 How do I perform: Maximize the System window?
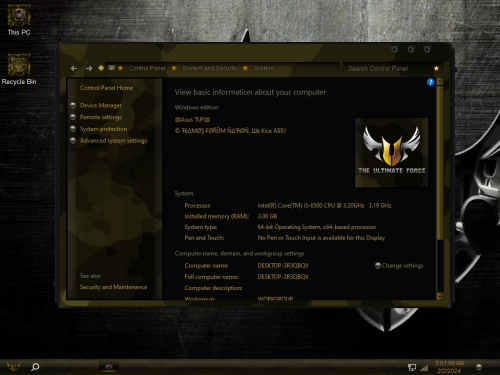[x=411, y=49]
